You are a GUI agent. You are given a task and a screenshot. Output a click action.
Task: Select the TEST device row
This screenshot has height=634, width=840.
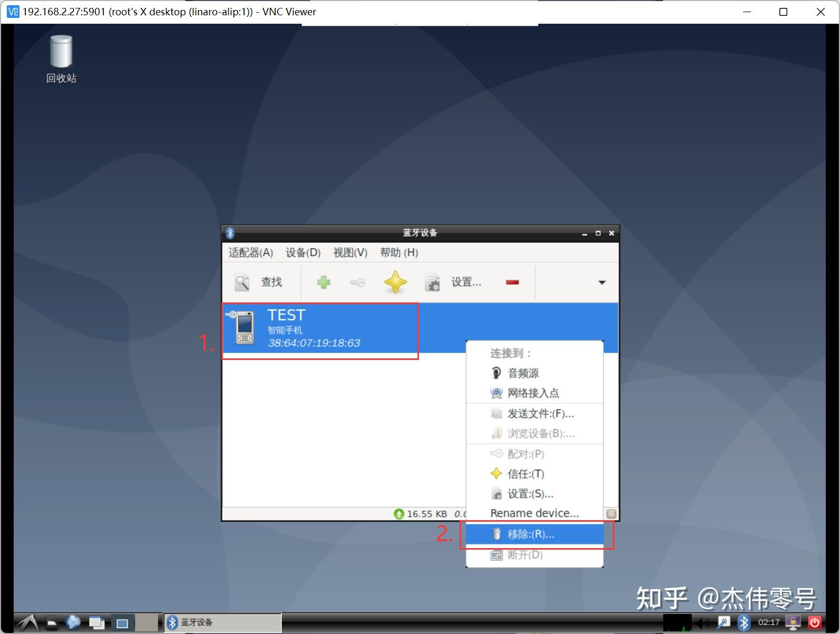click(420, 328)
